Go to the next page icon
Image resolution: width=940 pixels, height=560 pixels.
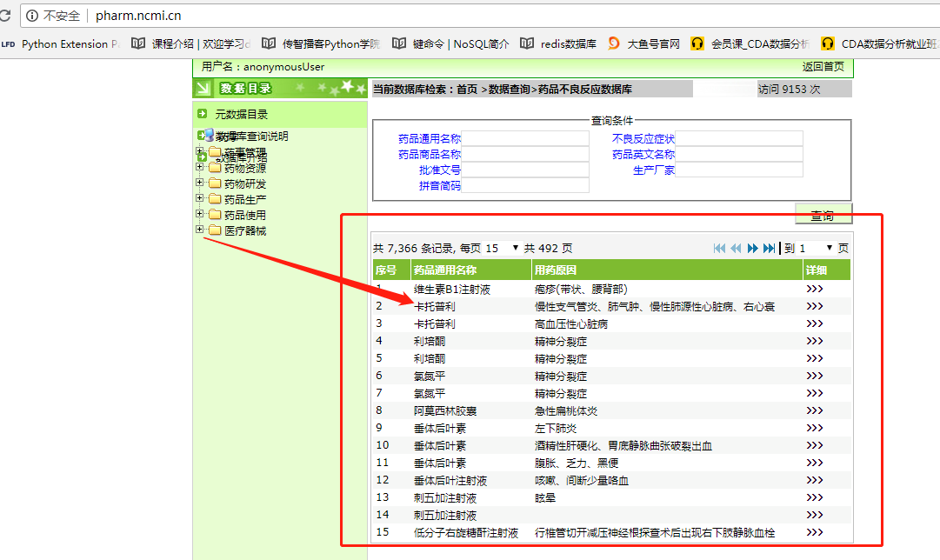tap(752, 248)
